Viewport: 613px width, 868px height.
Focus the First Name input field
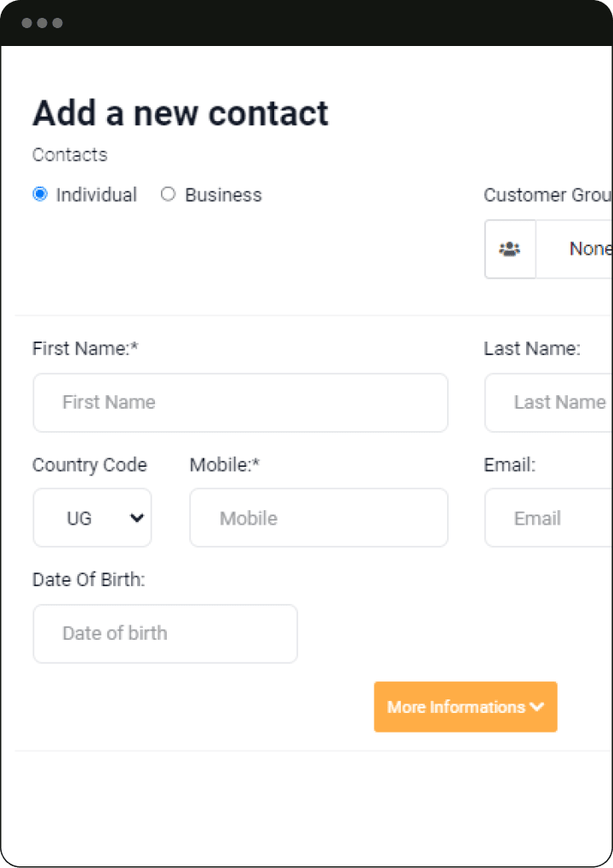point(240,402)
